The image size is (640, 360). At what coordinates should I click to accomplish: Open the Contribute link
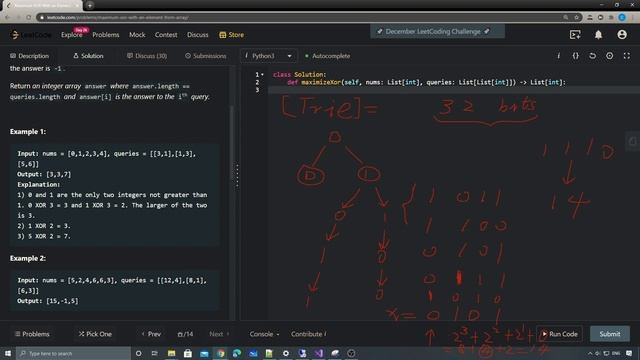[308, 334]
